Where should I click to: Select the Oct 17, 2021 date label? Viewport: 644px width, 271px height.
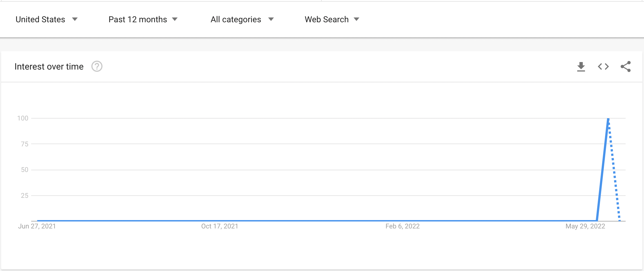pyautogui.click(x=220, y=226)
